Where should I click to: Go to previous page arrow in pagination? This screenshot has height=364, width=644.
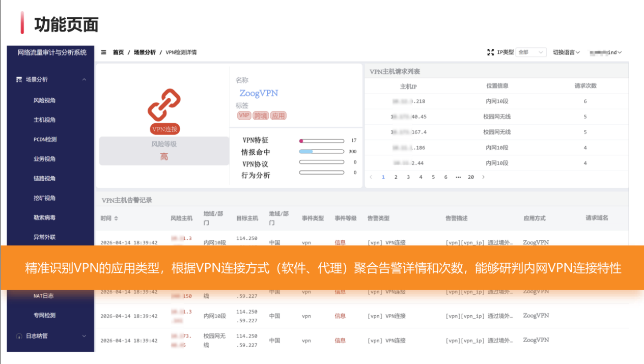click(371, 177)
